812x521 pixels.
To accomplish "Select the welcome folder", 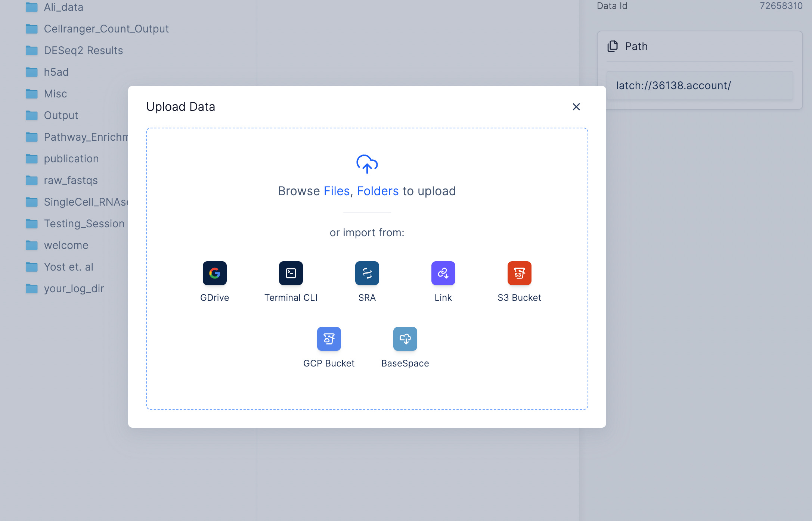I will coord(57,245).
